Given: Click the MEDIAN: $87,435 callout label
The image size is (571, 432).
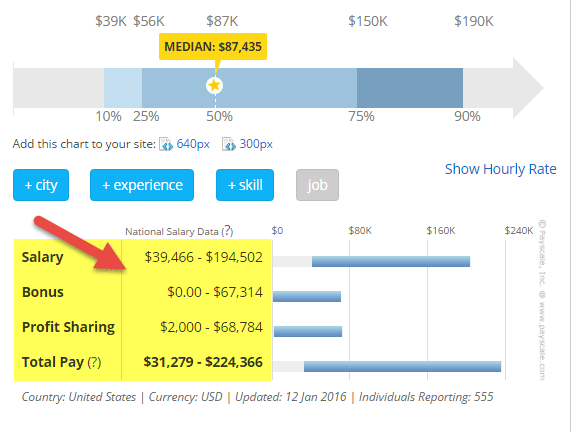Looking at the screenshot, I should pyautogui.click(x=213, y=47).
